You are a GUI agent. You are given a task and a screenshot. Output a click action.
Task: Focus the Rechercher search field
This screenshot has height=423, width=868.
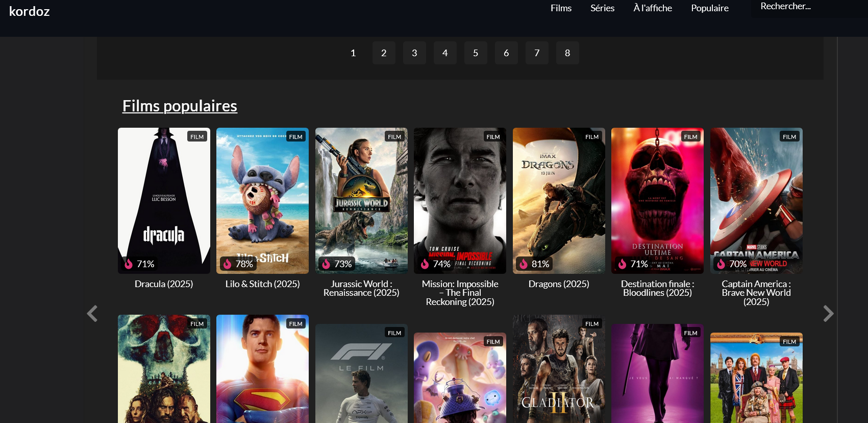tap(809, 7)
